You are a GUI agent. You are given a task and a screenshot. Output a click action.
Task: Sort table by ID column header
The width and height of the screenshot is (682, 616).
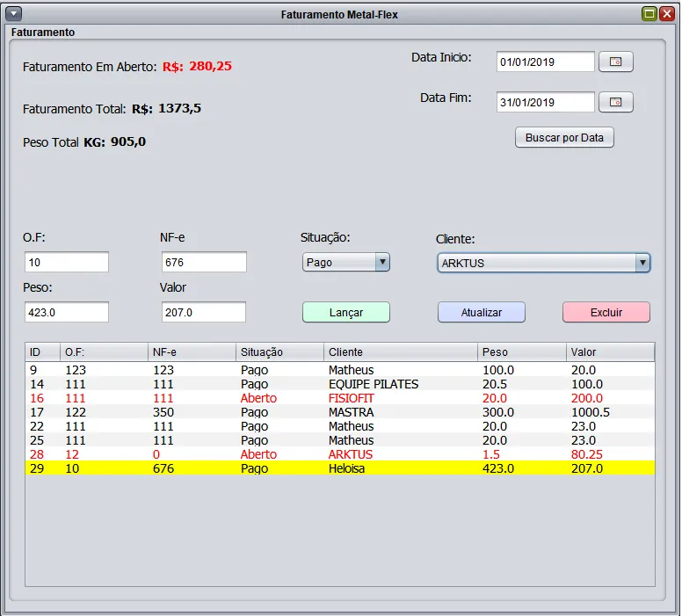(42, 352)
